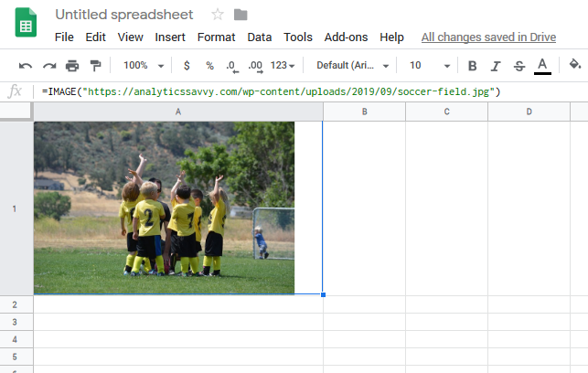The image size is (588, 373).
Task: Open the Default font dropdown
Action: [352, 66]
